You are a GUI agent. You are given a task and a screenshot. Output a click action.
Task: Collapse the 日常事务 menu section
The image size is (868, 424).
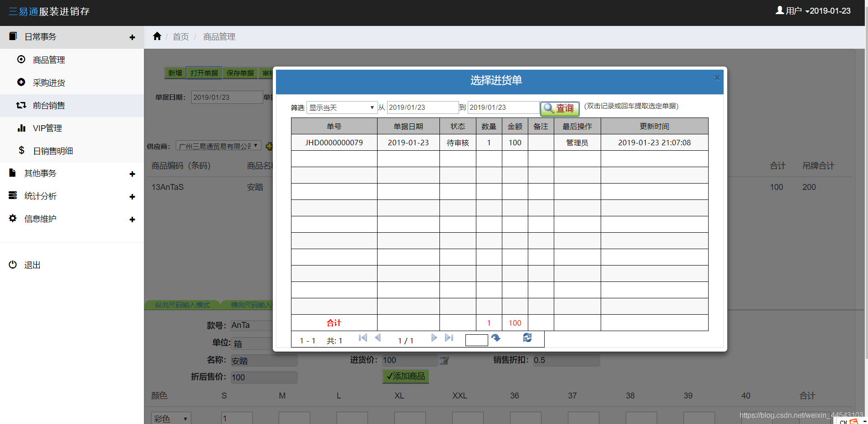click(132, 37)
